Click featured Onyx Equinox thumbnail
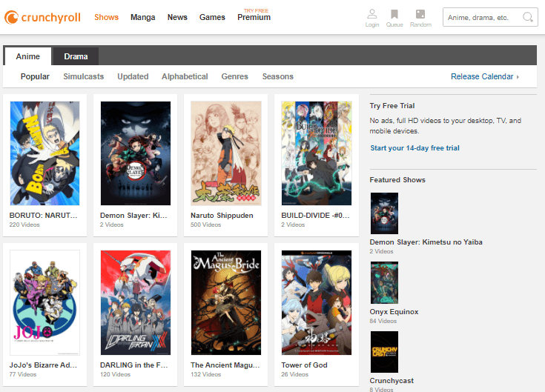The width and height of the screenshot is (545, 392). coord(384,282)
